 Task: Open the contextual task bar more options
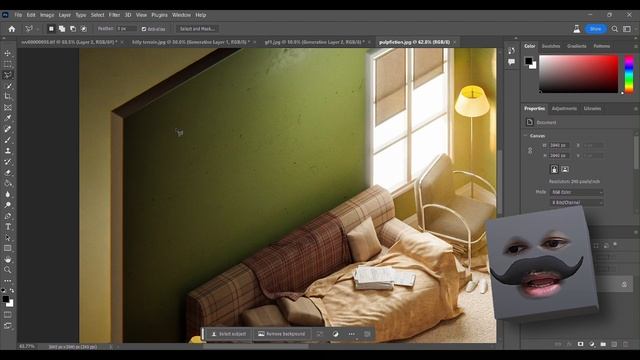pos(351,334)
